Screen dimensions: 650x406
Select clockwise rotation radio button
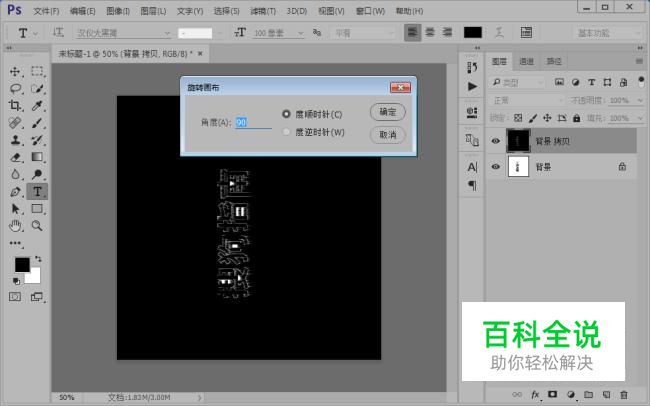coord(286,114)
